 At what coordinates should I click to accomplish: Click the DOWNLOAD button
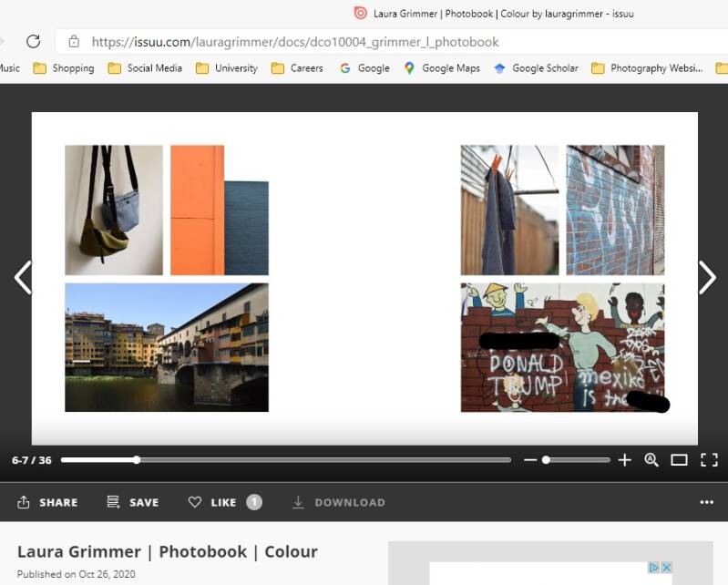pos(339,502)
